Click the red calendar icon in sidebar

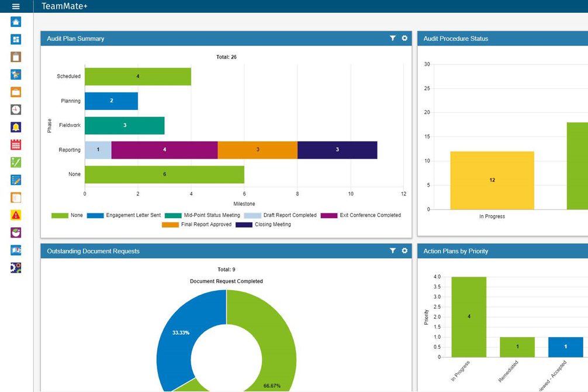(x=16, y=145)
